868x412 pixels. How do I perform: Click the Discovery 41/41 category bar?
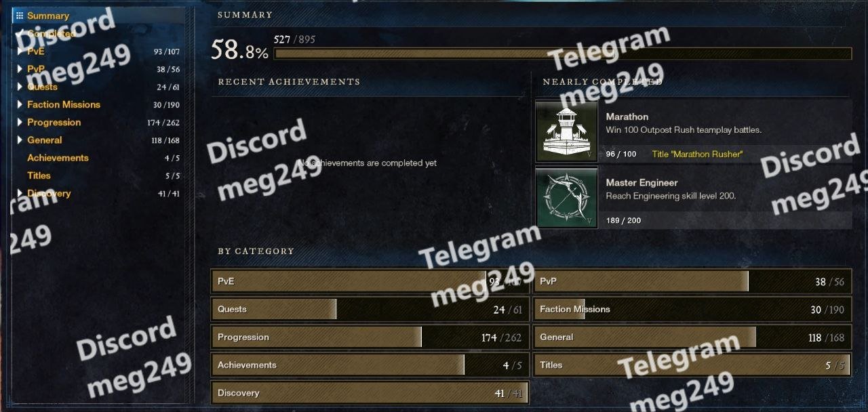pos(370,392)
